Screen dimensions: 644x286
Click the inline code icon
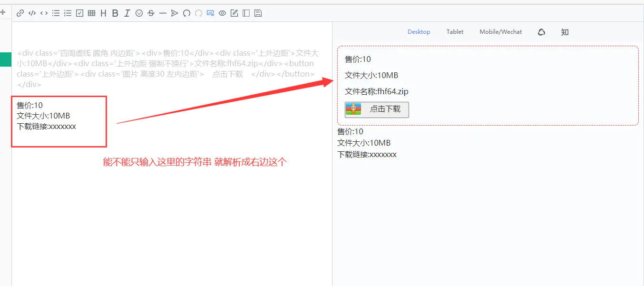[44, 13]
